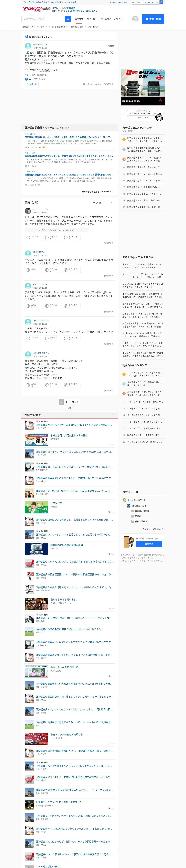Open ネイルサロンについてです question link
Image resolution: width=186 pixels, height=868 pixels.
coord(143,266)
